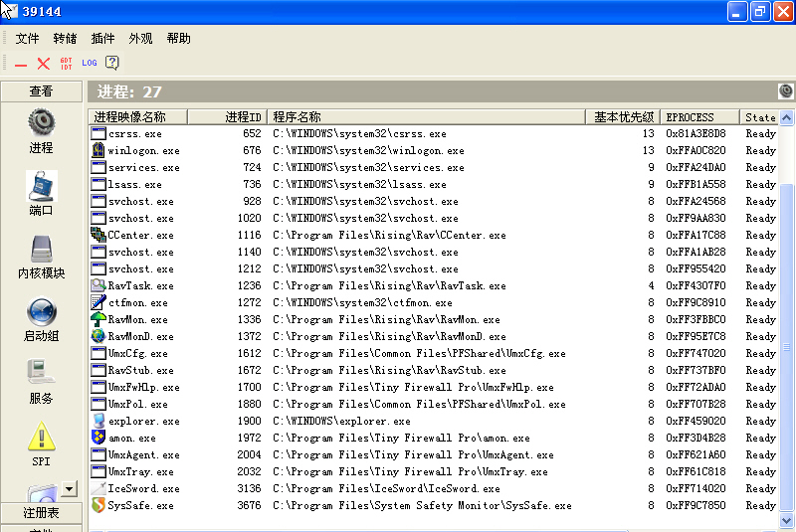Click path C:\WINDOWS\explorer.exe

tap(341, 421)
